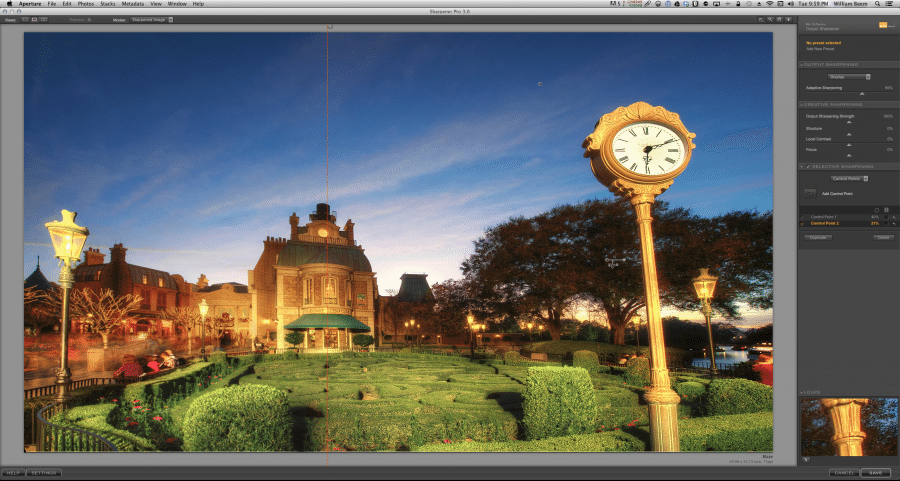The height and width of the screenshot is (481, 900).
Task: Toggle the Preview checkbox
Action: click(x=90, y=20)
